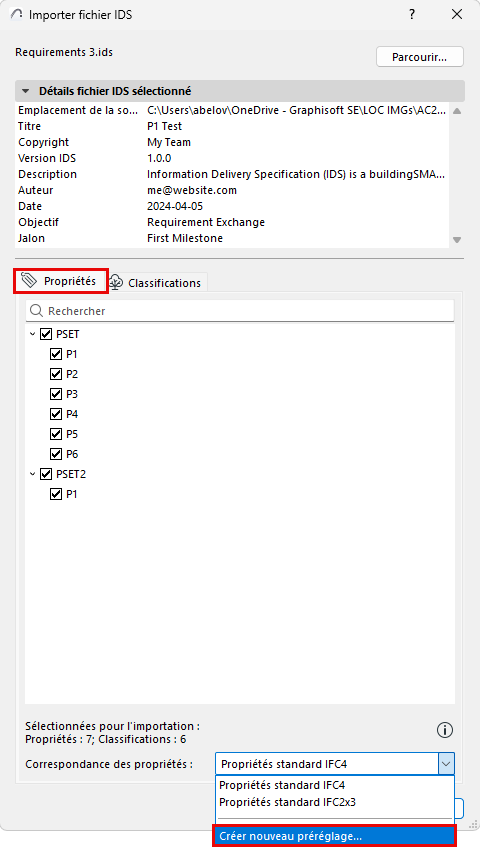Collapse Détails fichier IDS sélectionné section

pos(25,91)
